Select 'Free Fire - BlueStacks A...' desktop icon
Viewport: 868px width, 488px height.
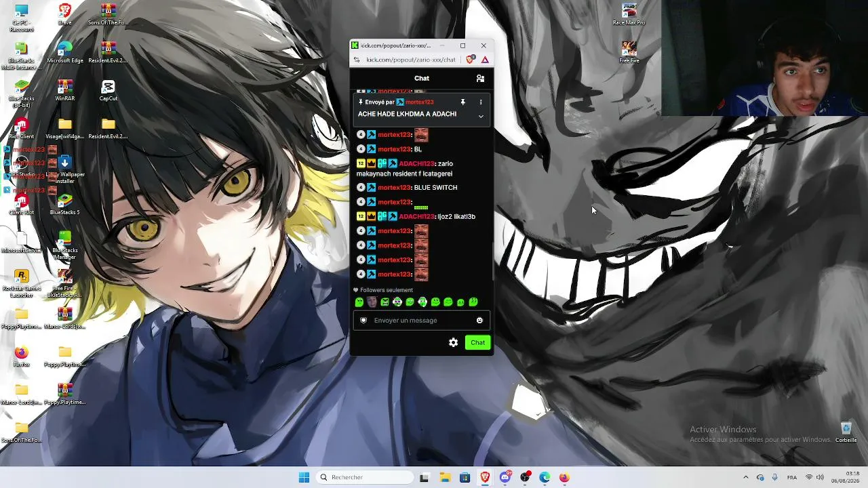(64, 283)
